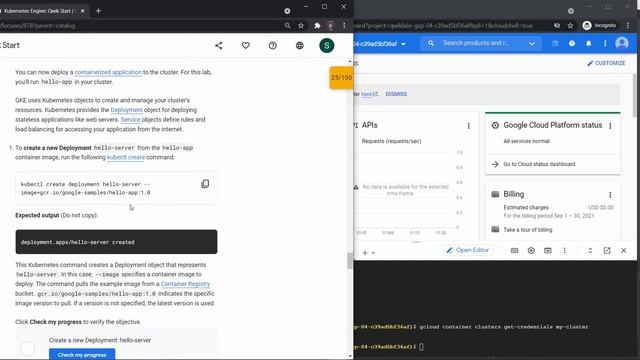Open the green S profile avatar
The width and height of the screenshot is (640, 360).
click(327, 45)
